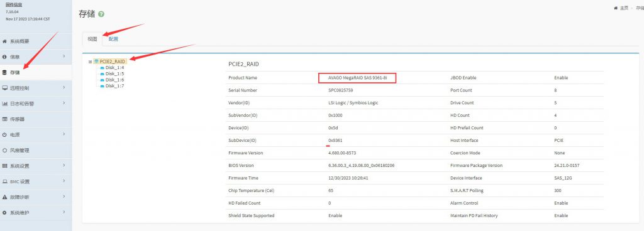This screenshot has height=231, width=644.
Task: Select Disk_1:5 in the tree
Action: [114, 73]
